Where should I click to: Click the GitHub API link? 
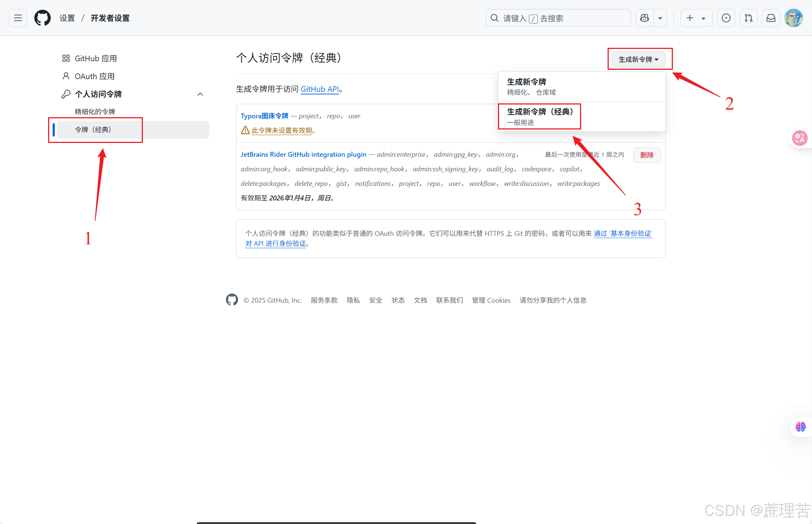coord(320,89)
